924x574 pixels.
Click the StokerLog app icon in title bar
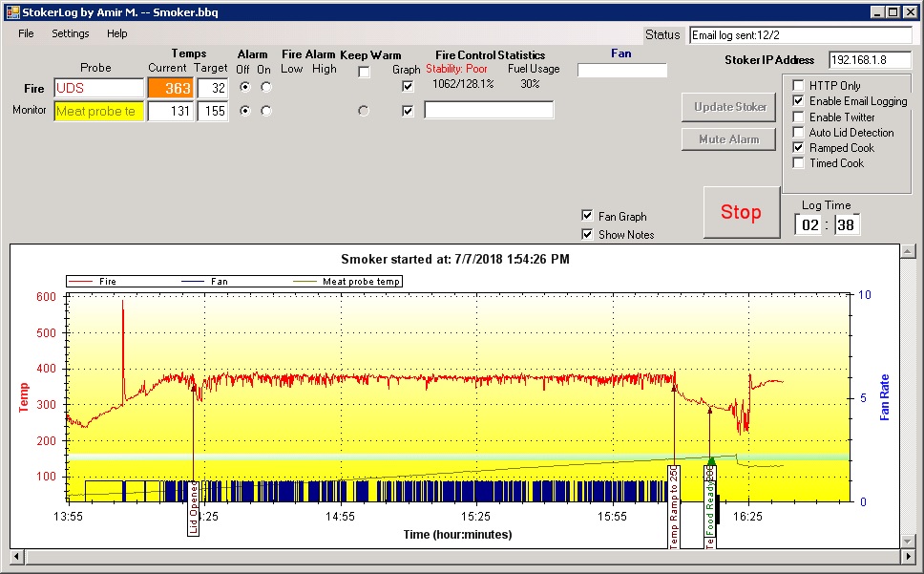click(13, 12)
